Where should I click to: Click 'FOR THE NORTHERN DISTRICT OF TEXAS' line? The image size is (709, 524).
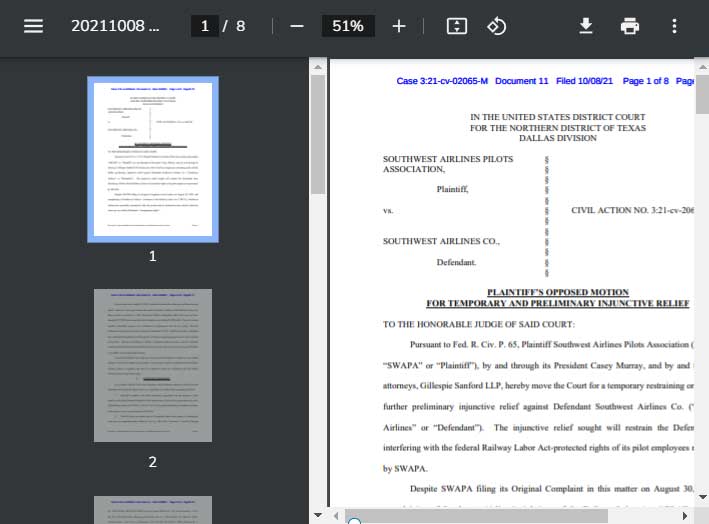coord(558,128)
